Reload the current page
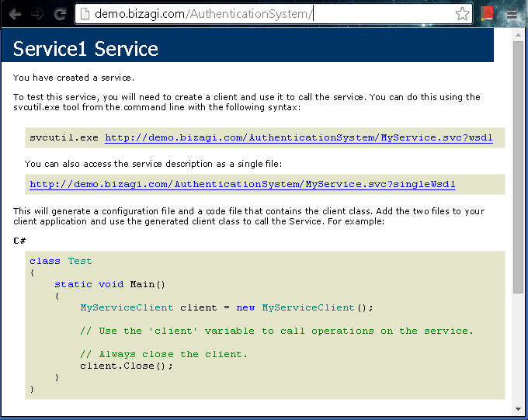 click(60, 14)
